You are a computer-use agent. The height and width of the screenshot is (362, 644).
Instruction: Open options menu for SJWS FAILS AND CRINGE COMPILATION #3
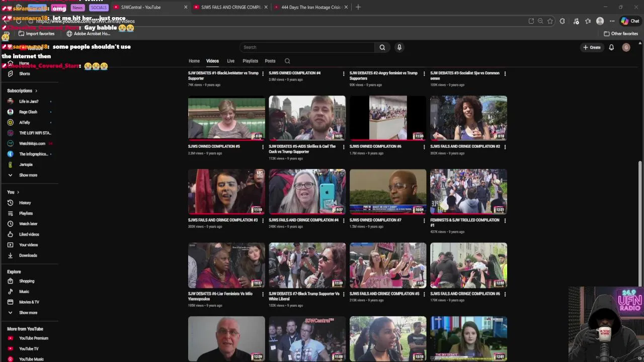click(x=263, y=221)
